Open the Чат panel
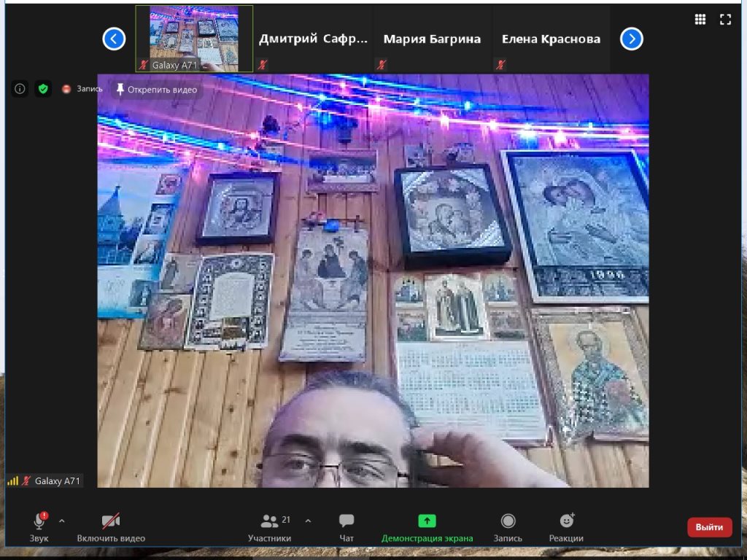 [x=347, y=528]
